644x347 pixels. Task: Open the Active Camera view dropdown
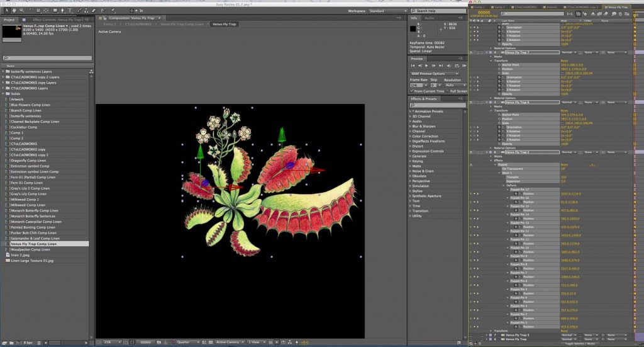[229, 342]
